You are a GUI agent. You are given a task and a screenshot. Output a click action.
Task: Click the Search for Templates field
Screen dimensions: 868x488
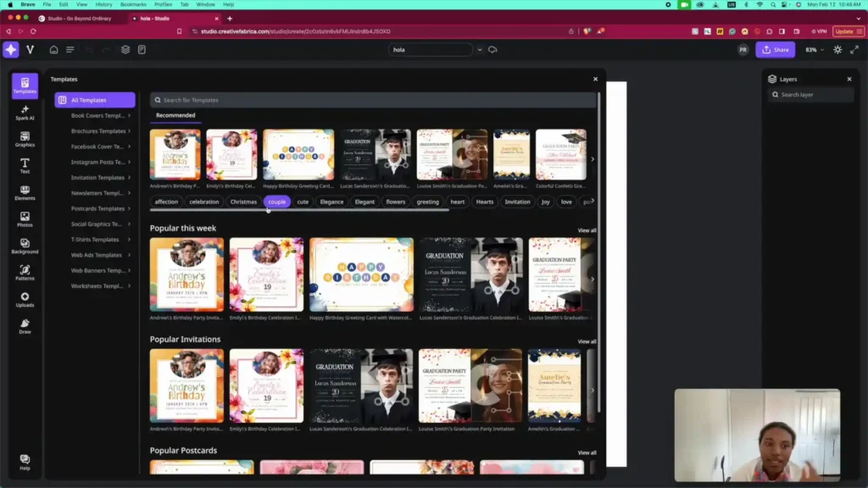[x=373, y=100]
